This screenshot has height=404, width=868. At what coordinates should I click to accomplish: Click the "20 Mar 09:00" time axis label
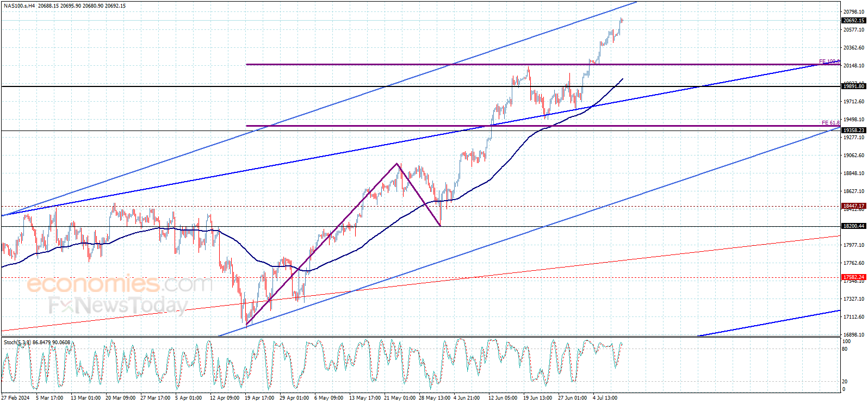click(120, 398)
